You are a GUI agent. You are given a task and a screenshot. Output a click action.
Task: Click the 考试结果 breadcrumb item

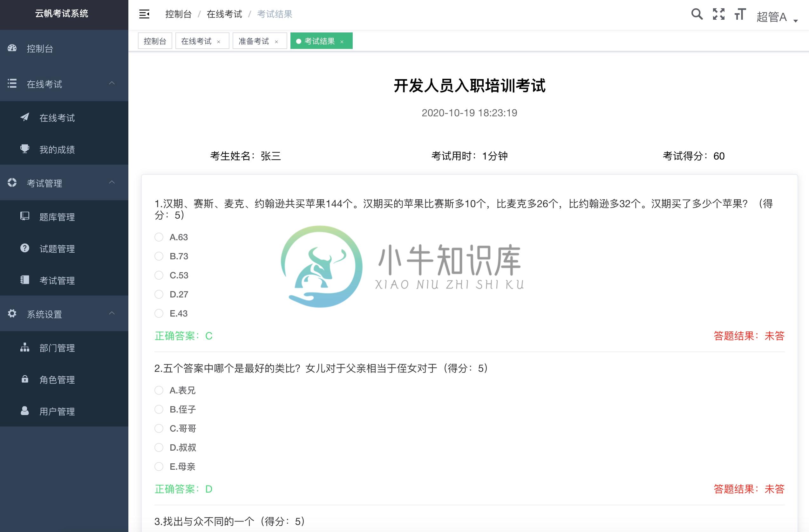275,14
